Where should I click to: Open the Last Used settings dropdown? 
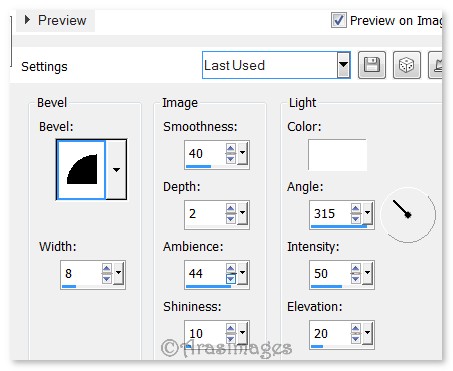343,65
